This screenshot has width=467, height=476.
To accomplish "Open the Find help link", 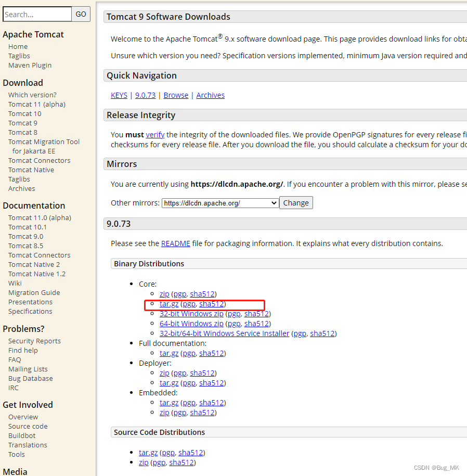I will click(x=23, y=350).
